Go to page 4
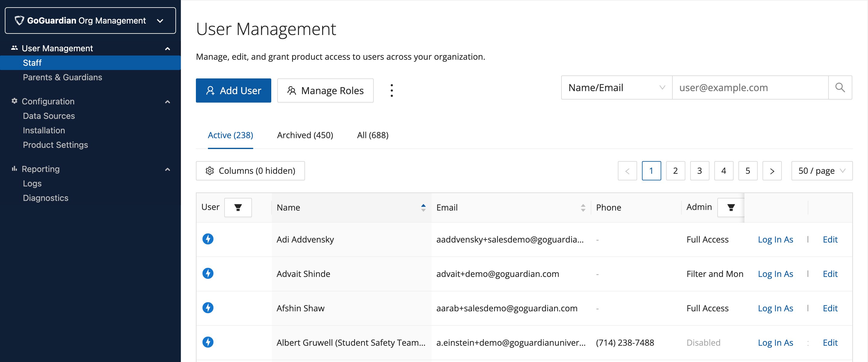 pos(724,171)
